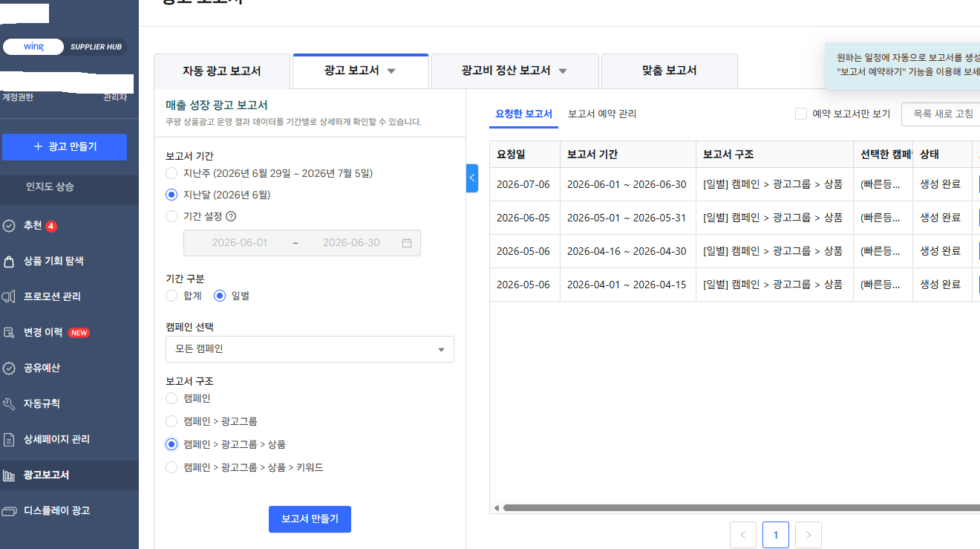
Task: Click 목록 새로 고침 button
Action: point(941,114)
